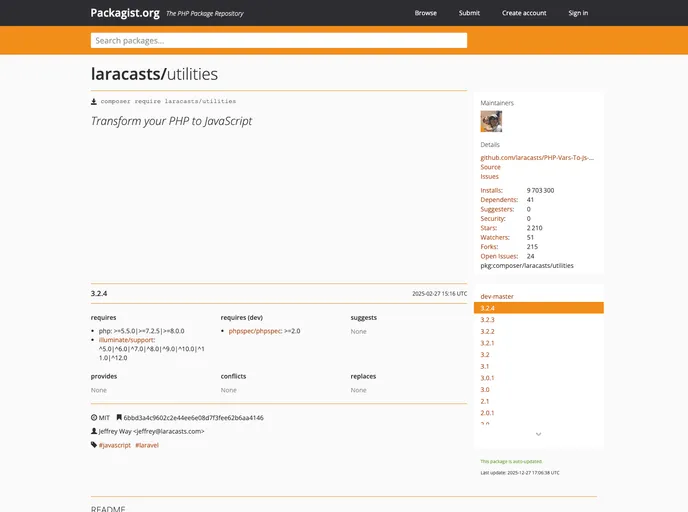Image resolution: width=688 pixels, height=512 pixels.
Task: Open the maintainer avatar profile
Action: [490, 122]
